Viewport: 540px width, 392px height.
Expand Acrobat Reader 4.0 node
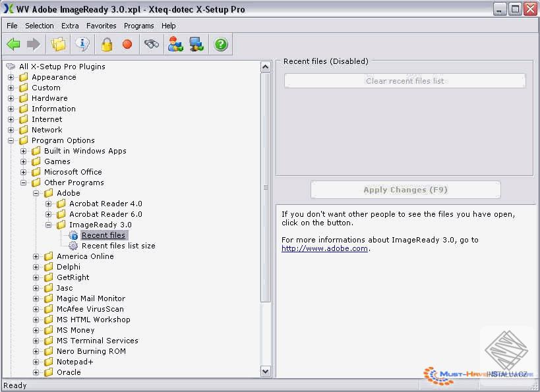click(x=49, y=204)
